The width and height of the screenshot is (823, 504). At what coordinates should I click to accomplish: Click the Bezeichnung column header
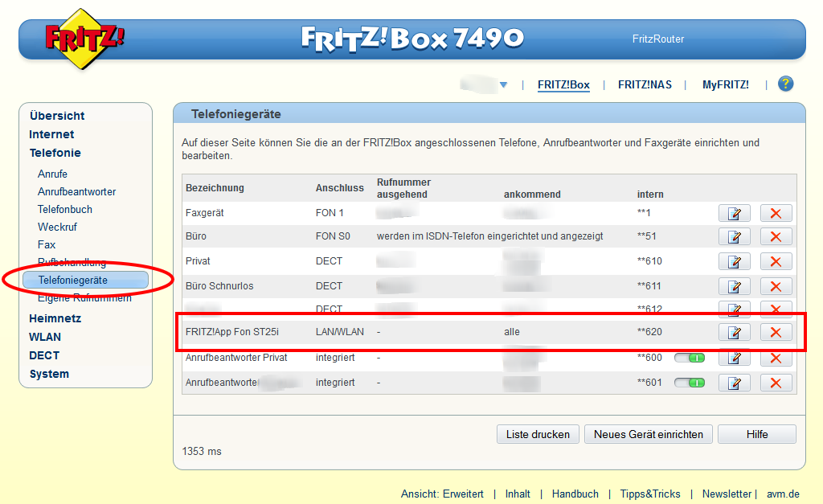(215, 188)
